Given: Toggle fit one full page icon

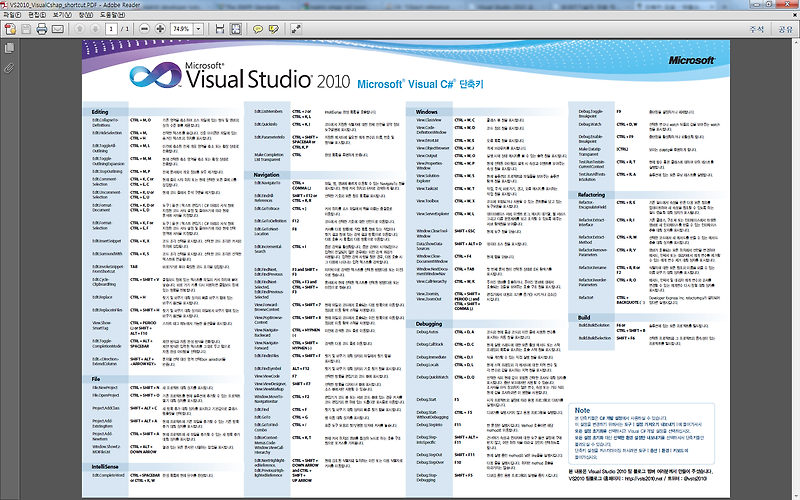Looking at the screenshot, I should (x=236, y=29).
